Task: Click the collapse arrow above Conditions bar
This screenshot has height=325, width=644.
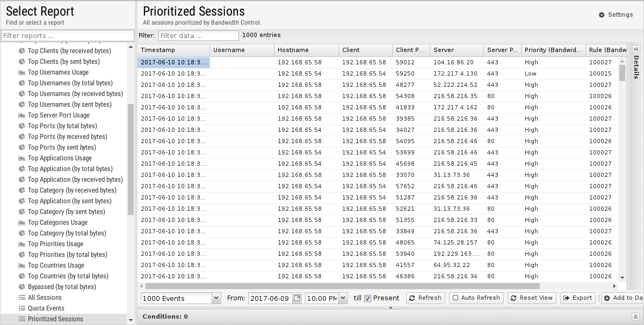Action: tap(390, 307)
